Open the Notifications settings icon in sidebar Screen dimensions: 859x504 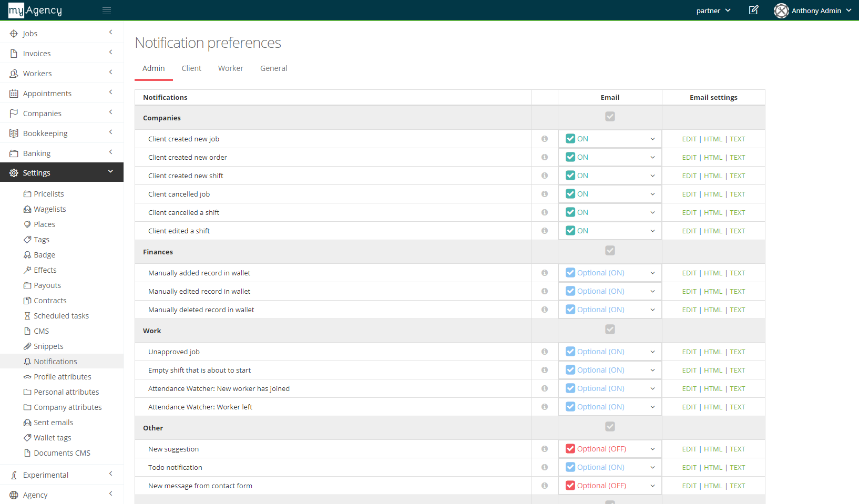(x=27, y=361)
